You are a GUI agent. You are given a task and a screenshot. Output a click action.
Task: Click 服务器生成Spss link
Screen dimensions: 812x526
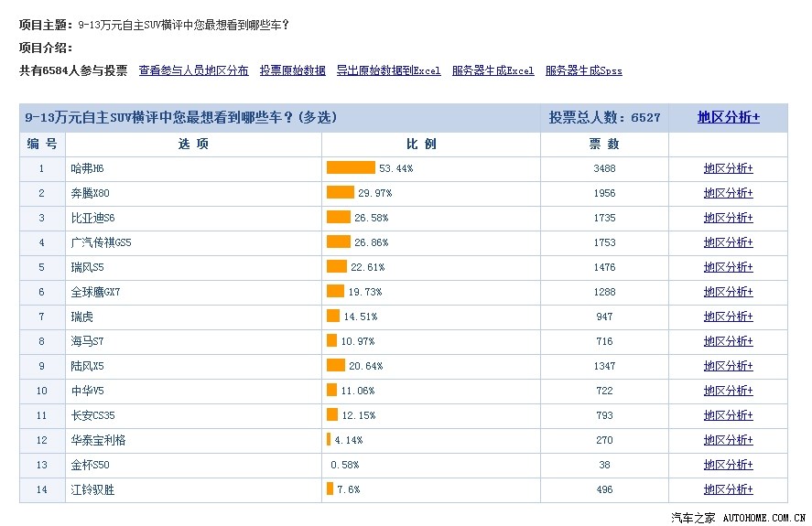tap(583, 70)
